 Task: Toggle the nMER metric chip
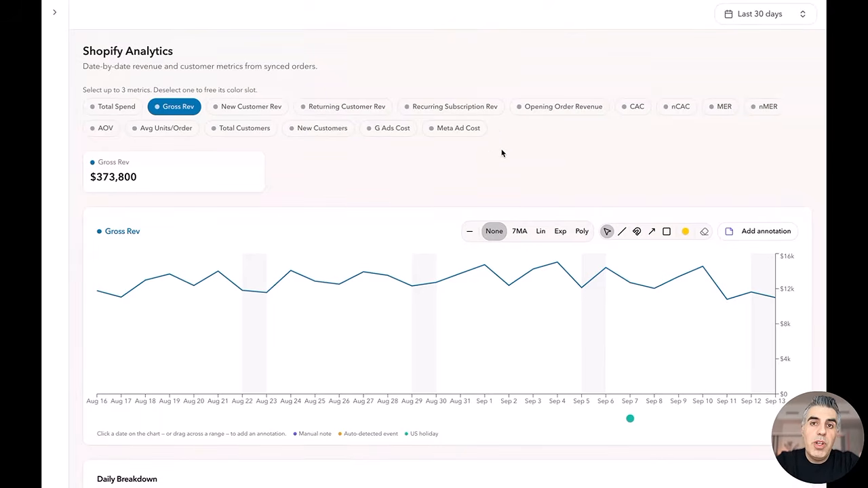click(x=764, y=106)
